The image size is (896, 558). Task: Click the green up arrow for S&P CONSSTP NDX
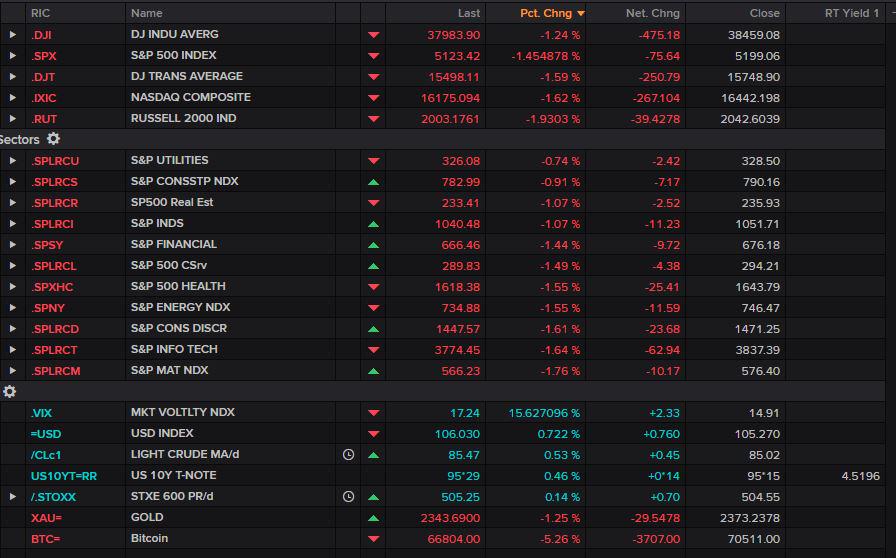pyautogui.click(x=373, y=182)
